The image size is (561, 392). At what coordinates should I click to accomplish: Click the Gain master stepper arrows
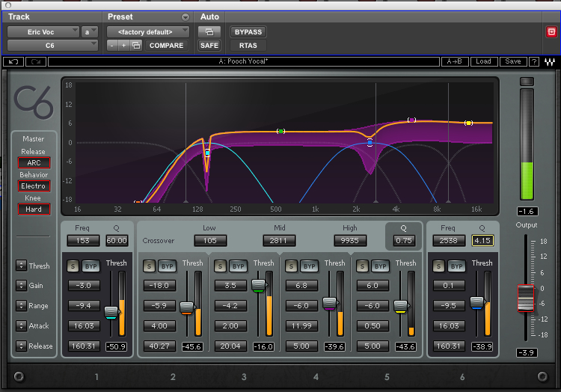pos(21,286)
